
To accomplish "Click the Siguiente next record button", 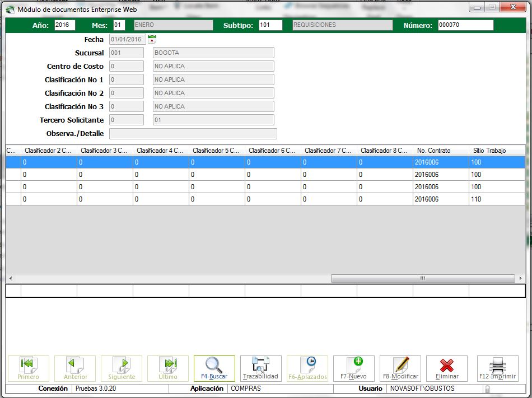I will coord(121,368).
